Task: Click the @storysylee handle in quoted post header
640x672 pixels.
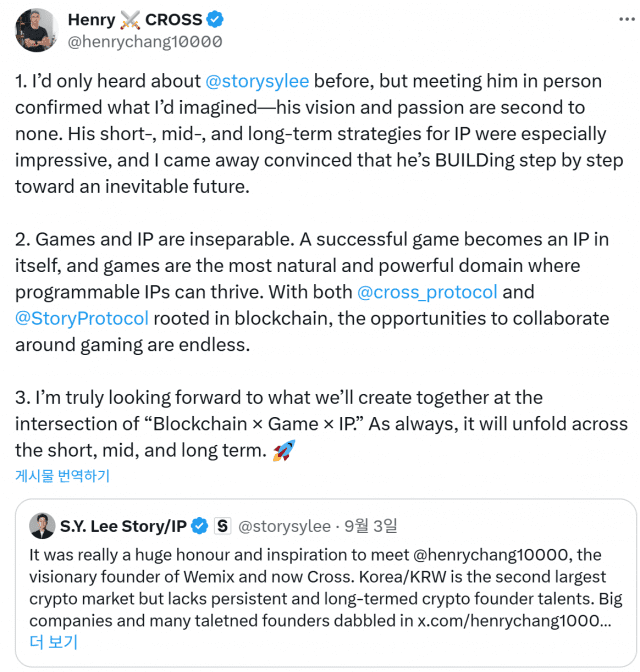Action: coord(285,526)
